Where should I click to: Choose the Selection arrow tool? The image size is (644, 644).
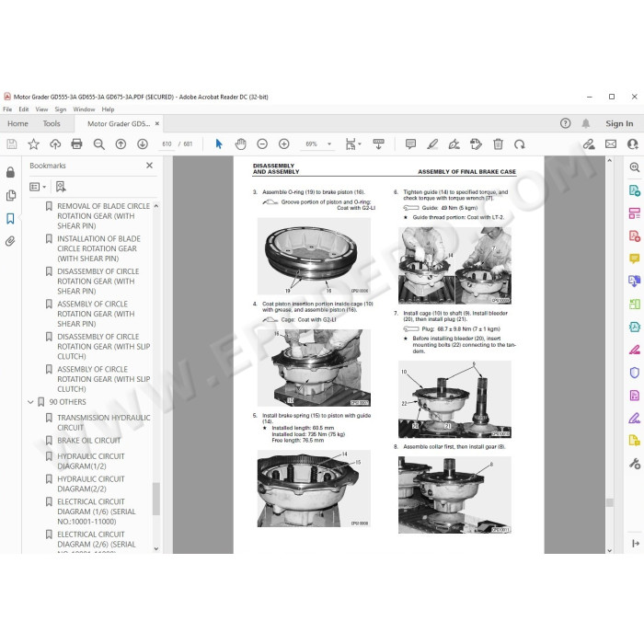[x=219, y=144]
